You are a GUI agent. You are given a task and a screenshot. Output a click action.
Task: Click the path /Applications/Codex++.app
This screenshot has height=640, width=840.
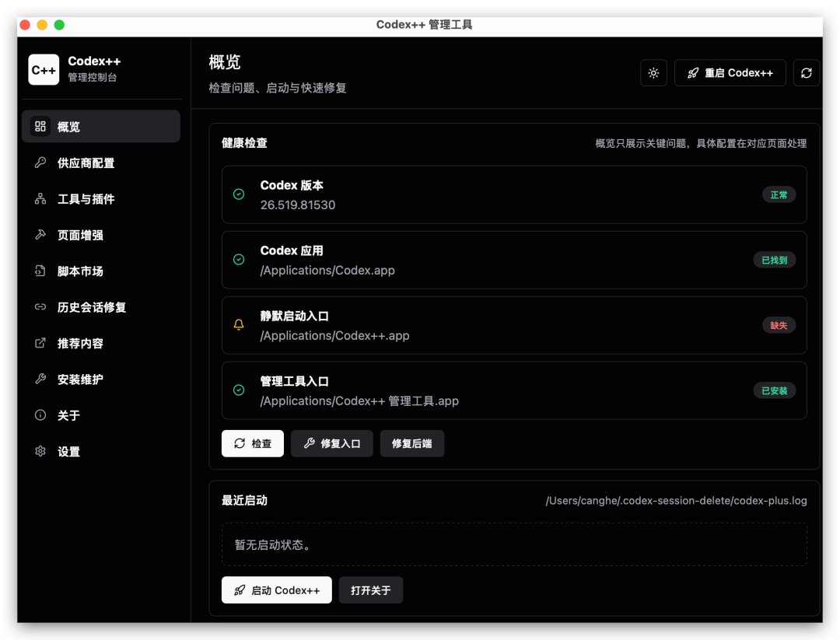(x=334, y=336)
